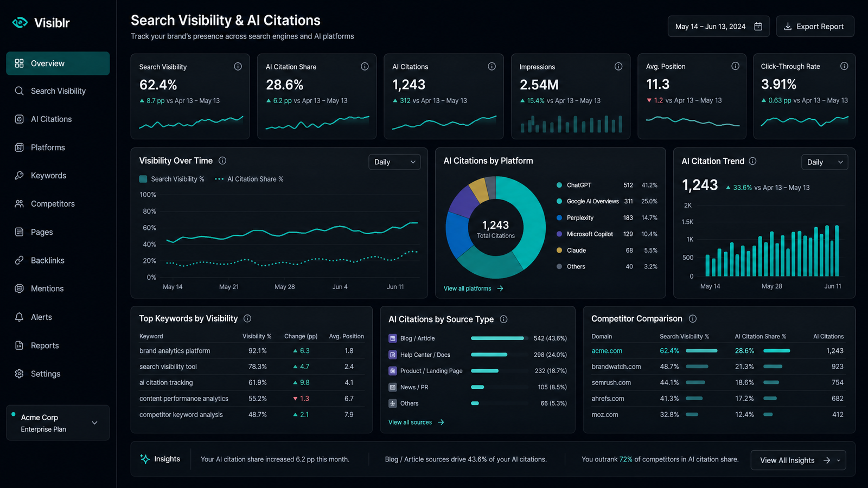
Task: Click the donut chart center total 1,243
Action: click(496, 225)
